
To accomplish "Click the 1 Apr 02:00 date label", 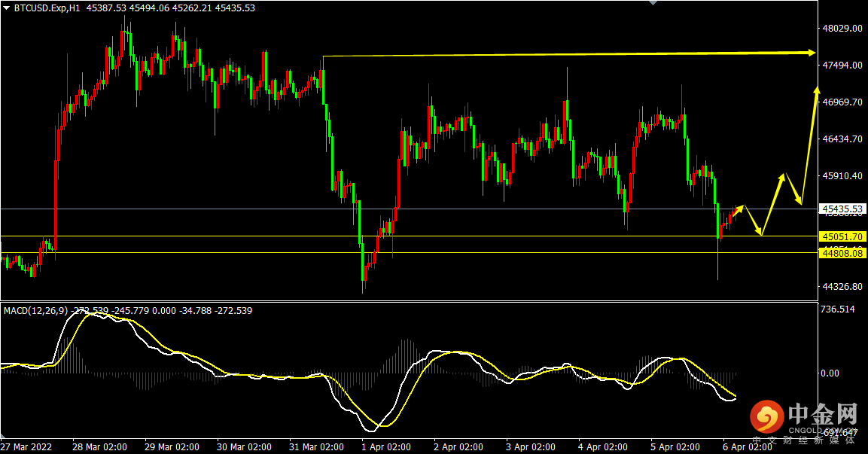I will click(x=386, y=446).
